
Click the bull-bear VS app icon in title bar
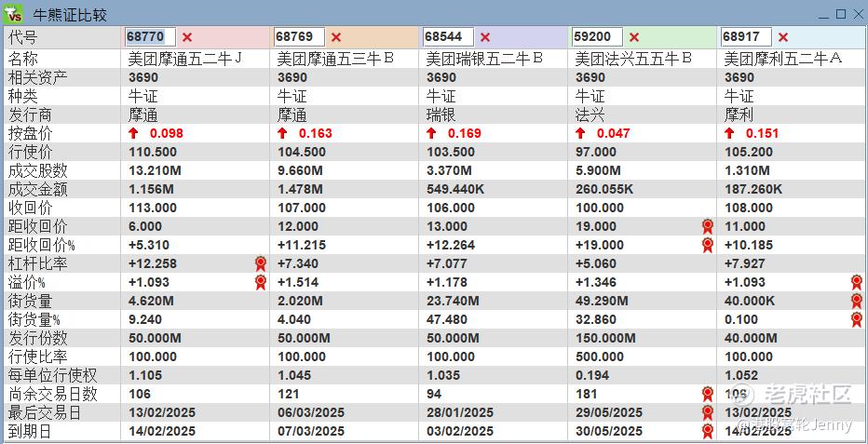click(13, 13)
